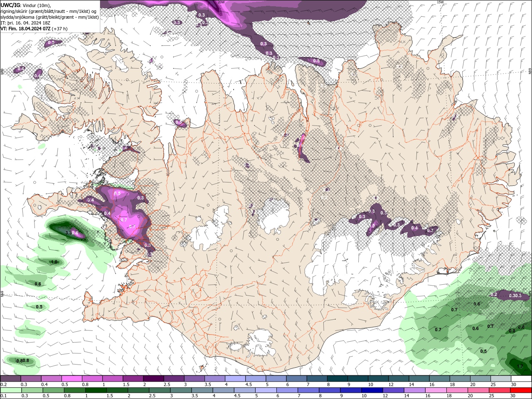Viewport: 532px width, 399px height.
Task: Pick the dark teal swatch after 8 on snow scale
Action: [x=337, y=379]
